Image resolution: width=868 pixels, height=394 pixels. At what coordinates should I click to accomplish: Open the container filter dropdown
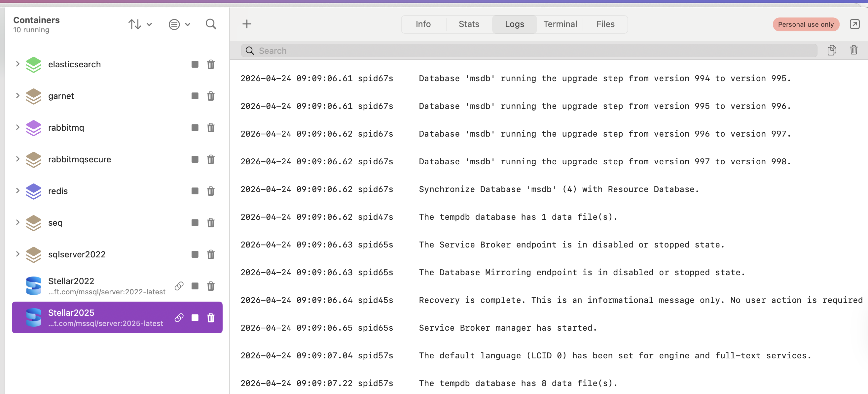(180, 24)
